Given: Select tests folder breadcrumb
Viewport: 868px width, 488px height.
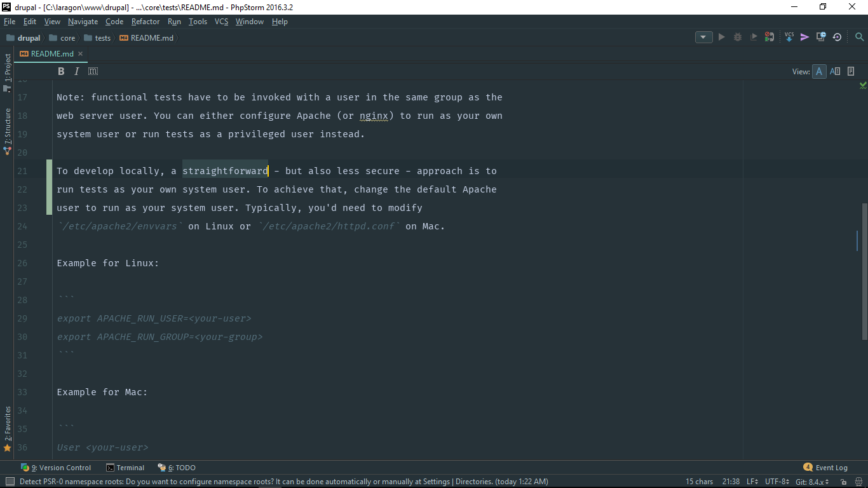Looking at the screenshot, I should pyautogui.click(x=97, y=38).
